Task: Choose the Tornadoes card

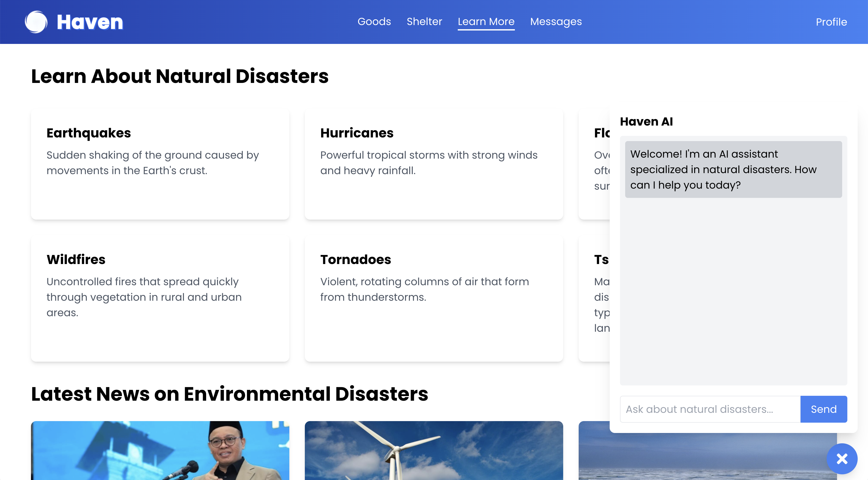Action: [x=434, y=298]
